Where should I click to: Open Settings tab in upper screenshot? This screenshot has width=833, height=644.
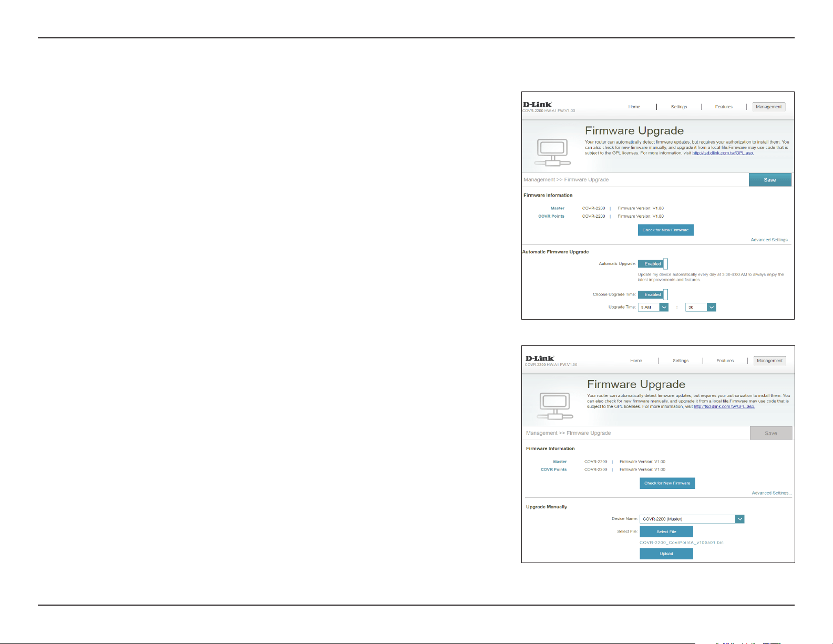[679, 107]
